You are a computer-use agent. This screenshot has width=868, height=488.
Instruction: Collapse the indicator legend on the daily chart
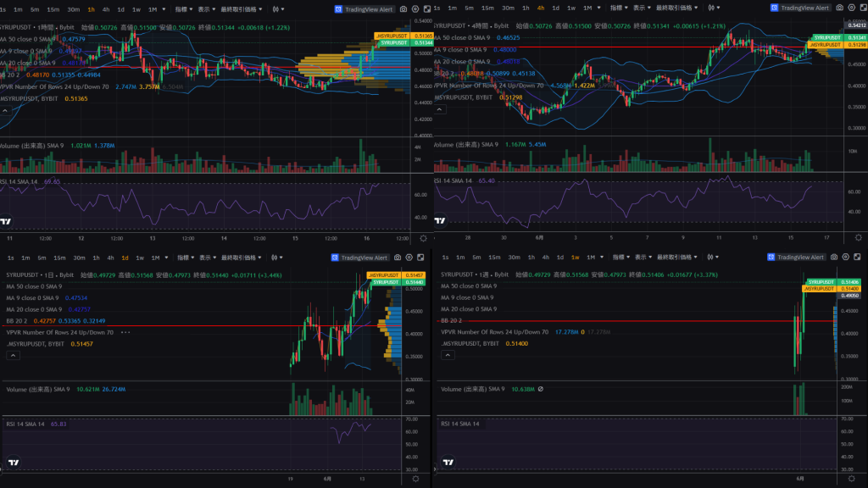(x=14, y=355)
